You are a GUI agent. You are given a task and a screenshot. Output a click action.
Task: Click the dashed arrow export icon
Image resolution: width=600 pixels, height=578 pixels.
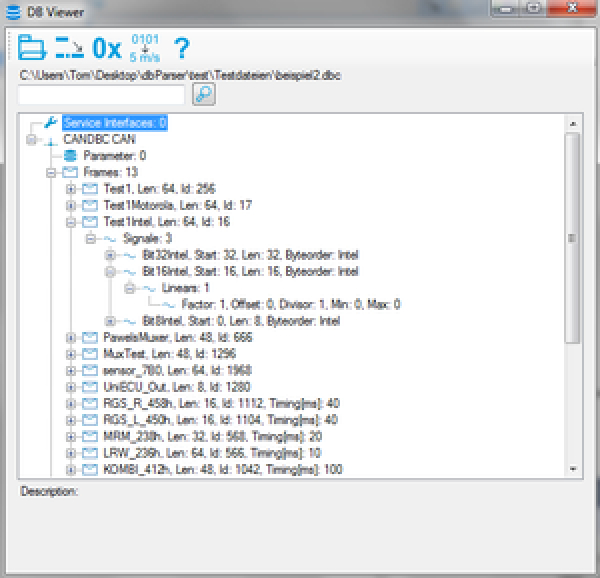69,47
